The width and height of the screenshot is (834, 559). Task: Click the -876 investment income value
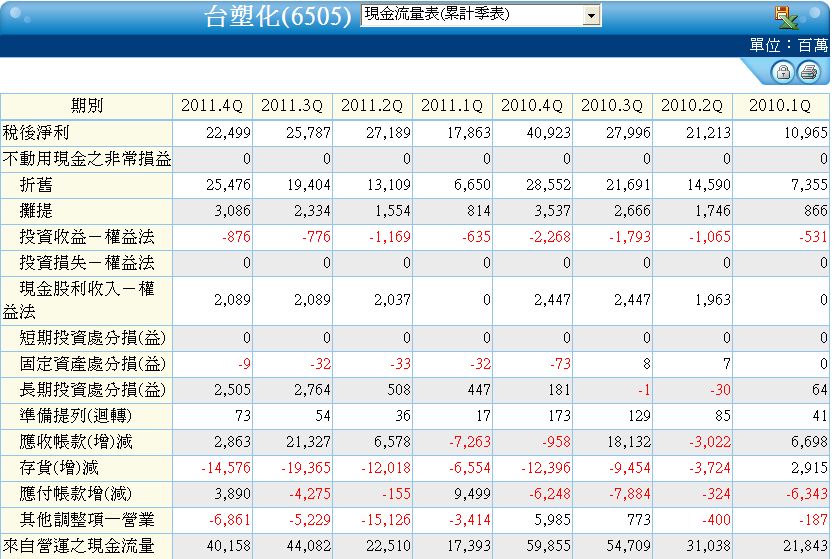[x=236, y=237]
